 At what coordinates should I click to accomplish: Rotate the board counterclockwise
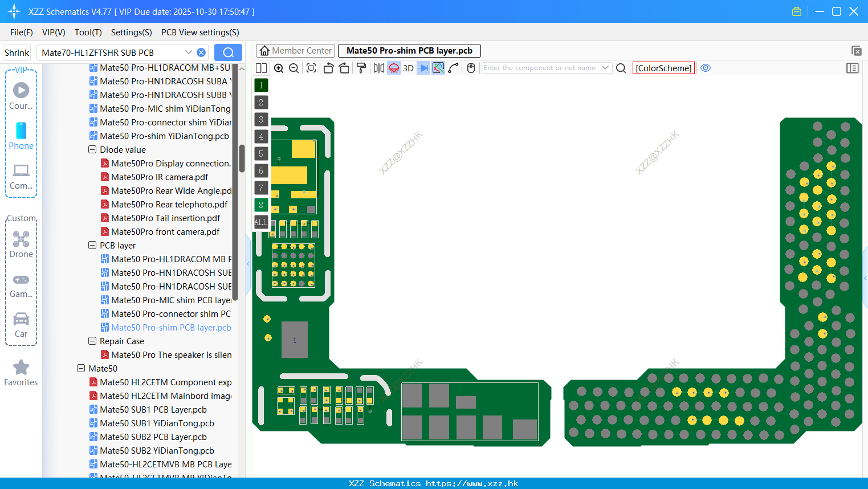tap(328, 68)
